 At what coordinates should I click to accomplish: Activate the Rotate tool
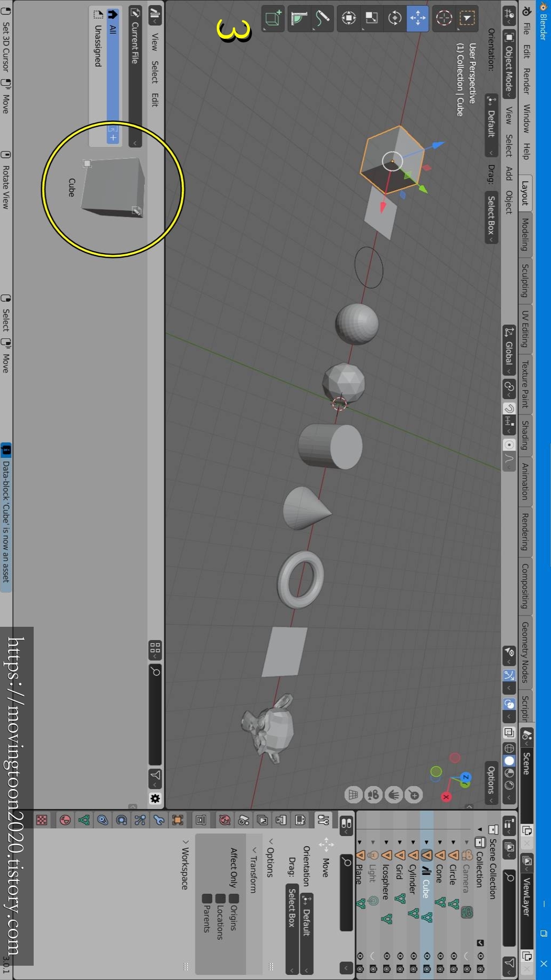(x=395, y=19)
